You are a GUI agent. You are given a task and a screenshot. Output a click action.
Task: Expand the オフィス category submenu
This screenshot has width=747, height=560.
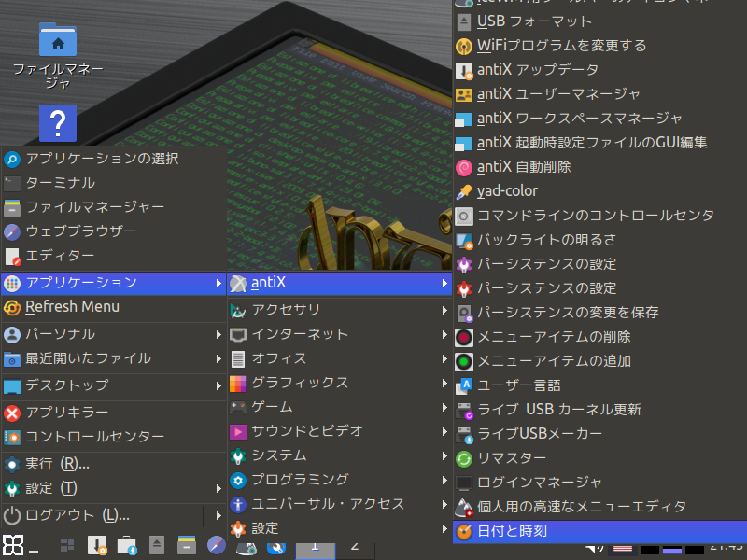(x=340, y=359)
